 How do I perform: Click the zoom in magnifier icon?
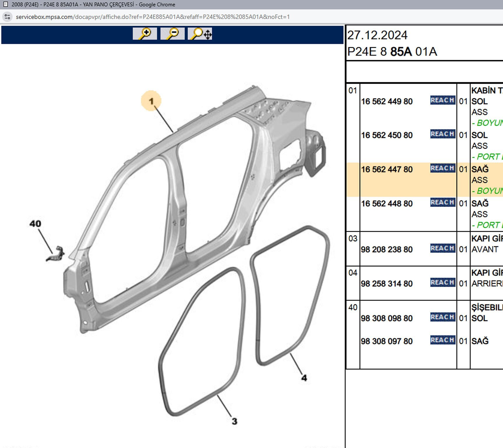(x=145, y=34)
